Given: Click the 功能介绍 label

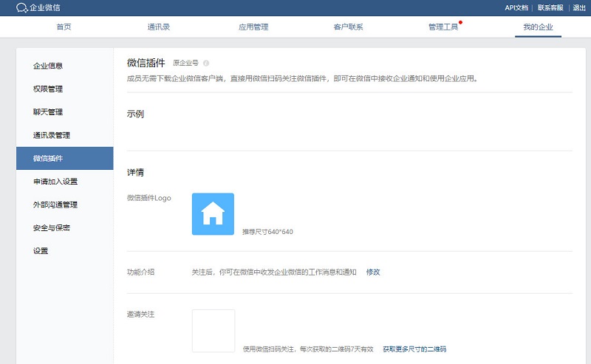Looking at the screenshot, I should click(140, 272).
